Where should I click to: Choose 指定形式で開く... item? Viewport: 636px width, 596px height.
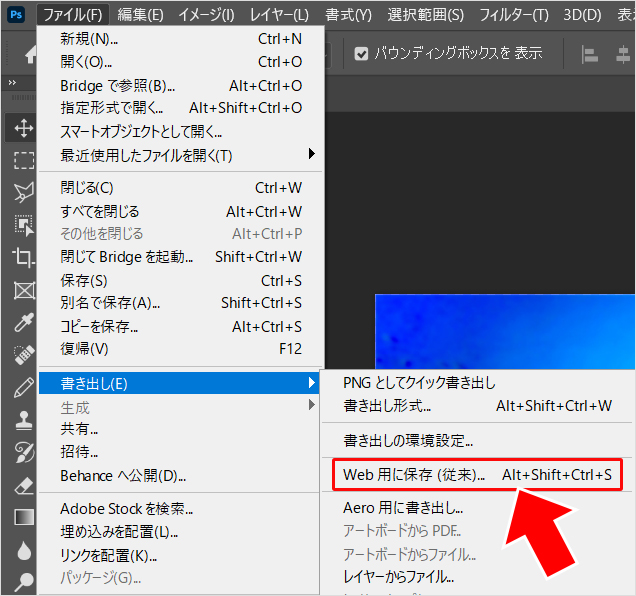pyautogui.click(x=181, y=108)
